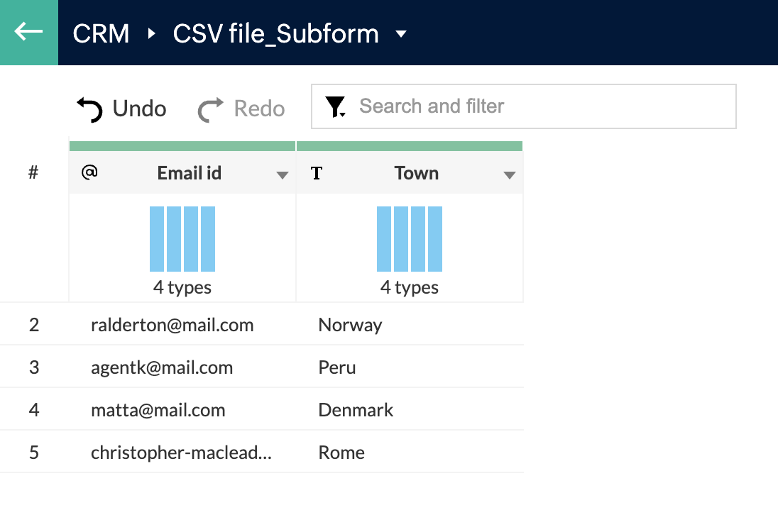Click the 4 types label under Email id

[182, 287]
